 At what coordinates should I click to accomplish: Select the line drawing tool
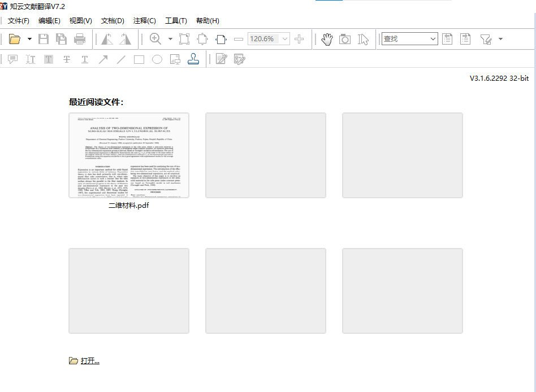click(x=121, y=59)
